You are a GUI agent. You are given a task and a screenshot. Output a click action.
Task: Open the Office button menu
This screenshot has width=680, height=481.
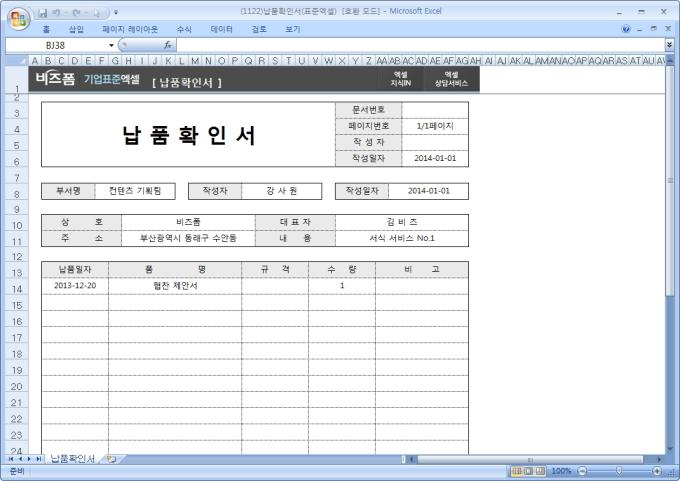tap(18, 19)
